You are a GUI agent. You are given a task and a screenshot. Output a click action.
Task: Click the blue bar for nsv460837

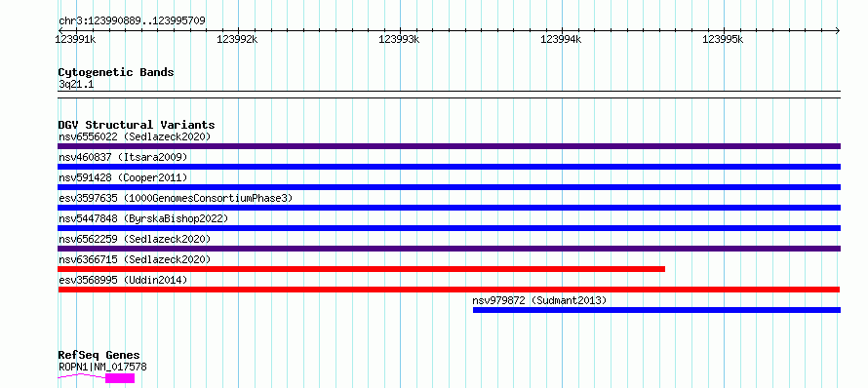click(449, 167)
